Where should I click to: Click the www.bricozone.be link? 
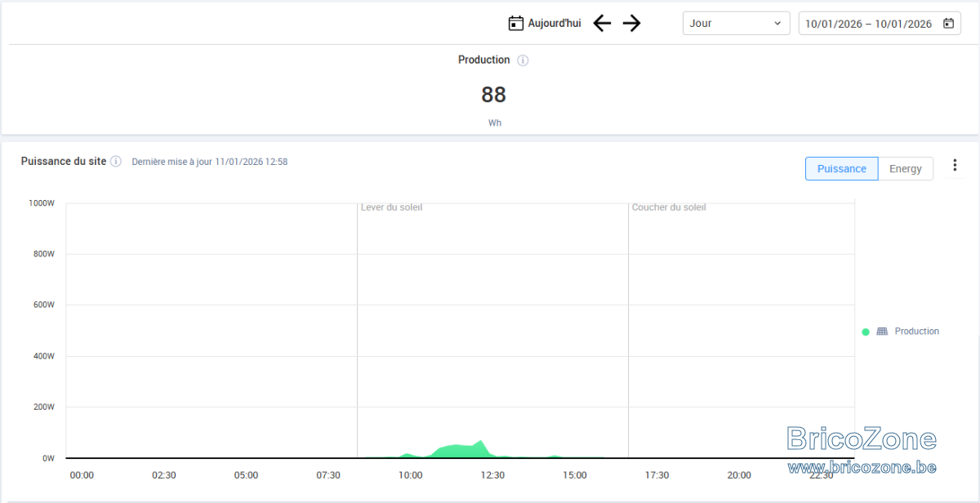pyautogui.click(x=862, y=467)
